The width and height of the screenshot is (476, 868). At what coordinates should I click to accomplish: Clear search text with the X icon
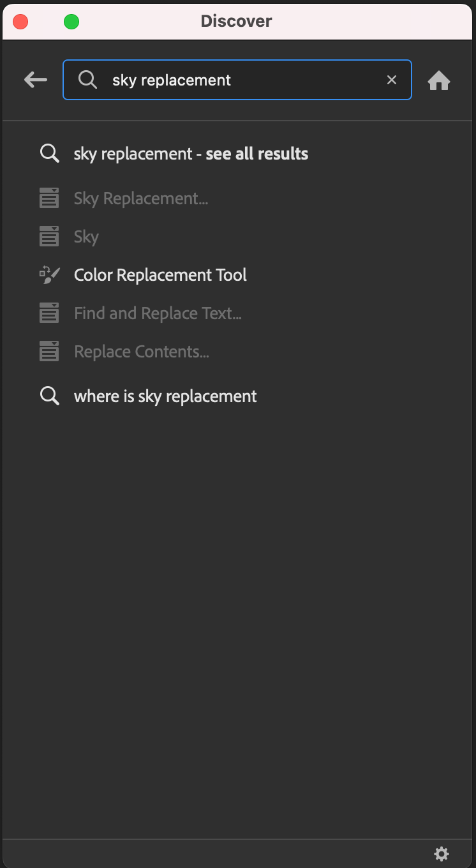click(x=392, y=80)
